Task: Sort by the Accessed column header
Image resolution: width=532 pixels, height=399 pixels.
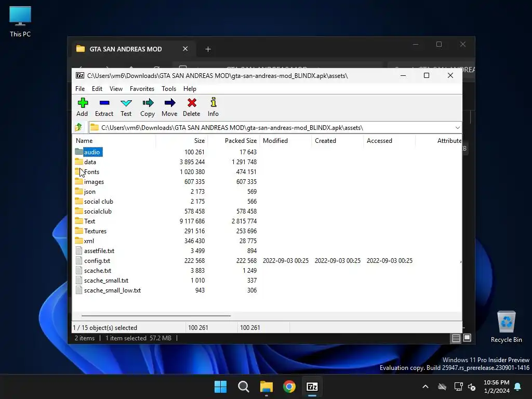Action: click(390, 140)
